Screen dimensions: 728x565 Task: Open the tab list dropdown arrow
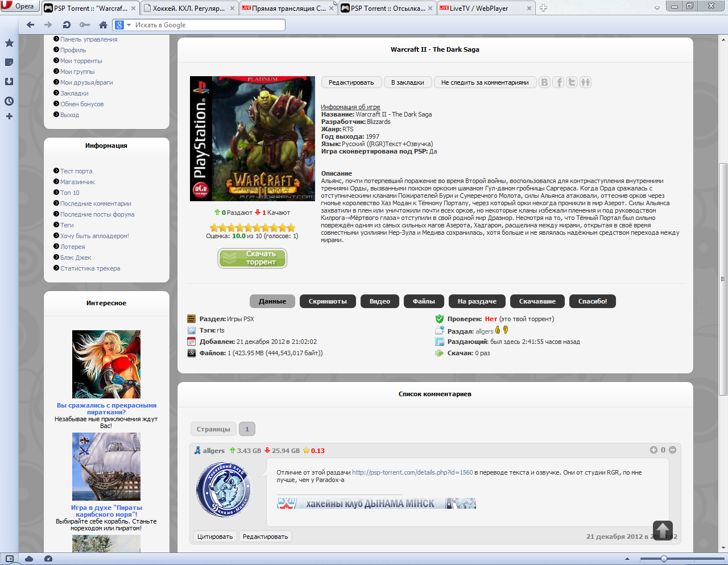(x=657, y=8)
